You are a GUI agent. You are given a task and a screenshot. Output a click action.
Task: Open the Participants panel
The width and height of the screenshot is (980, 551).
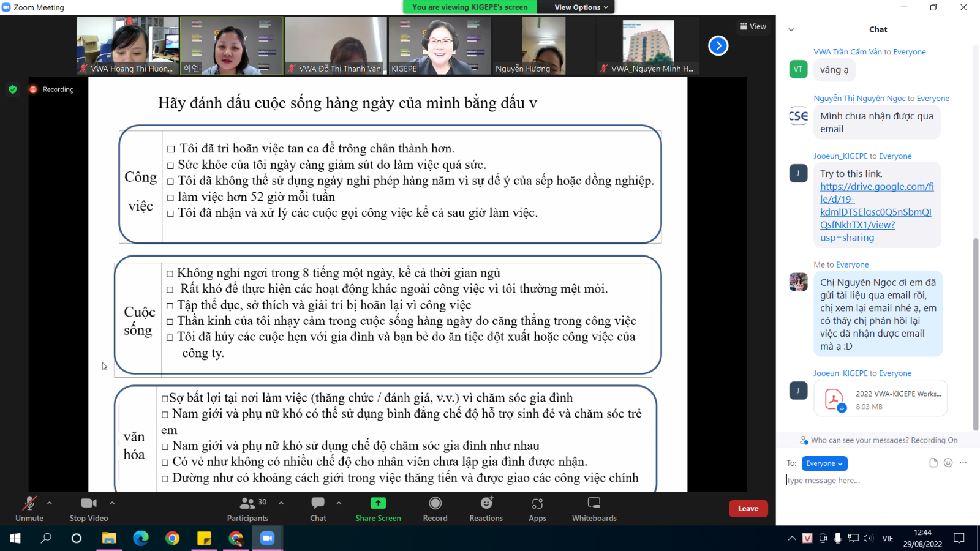point(247,509)
